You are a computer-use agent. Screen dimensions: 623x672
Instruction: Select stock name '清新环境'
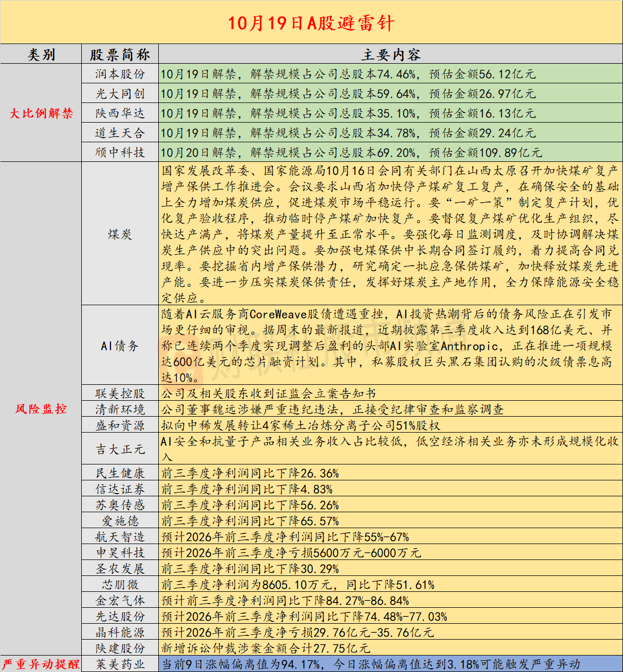(x=120, y=409)
